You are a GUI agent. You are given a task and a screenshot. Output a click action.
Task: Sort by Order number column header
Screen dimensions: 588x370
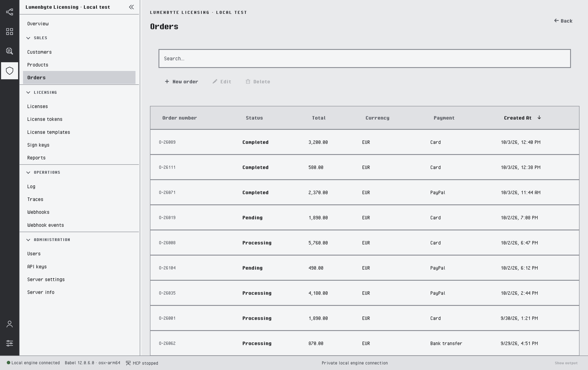click(179, 118)
